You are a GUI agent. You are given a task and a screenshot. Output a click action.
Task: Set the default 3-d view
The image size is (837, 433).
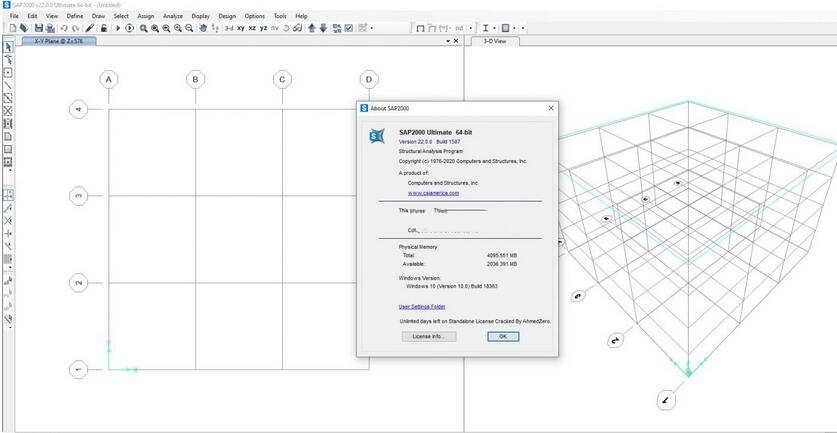229,28
